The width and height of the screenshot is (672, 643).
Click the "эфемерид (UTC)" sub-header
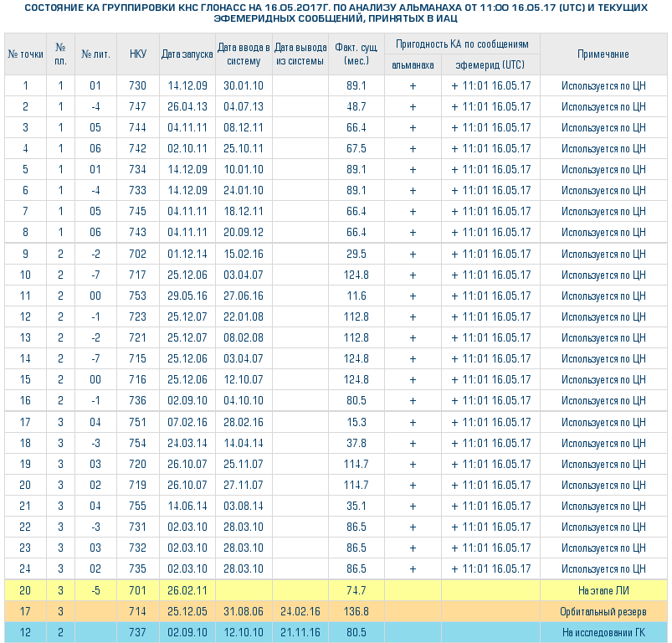pos(490,64)
